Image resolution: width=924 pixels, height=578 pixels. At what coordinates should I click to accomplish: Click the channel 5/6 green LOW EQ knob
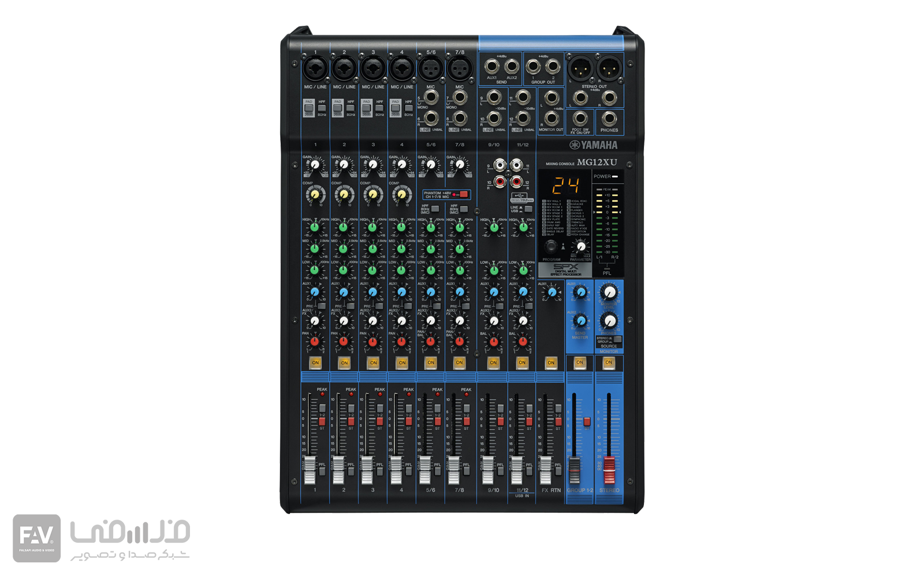(431, 271)
